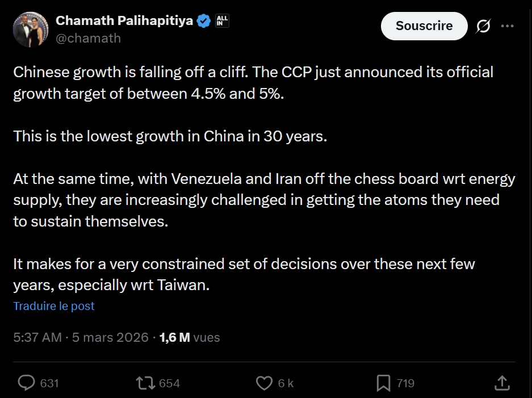
Task: Click the 719 bookmarks count
Action: click(x=405, y=383)
